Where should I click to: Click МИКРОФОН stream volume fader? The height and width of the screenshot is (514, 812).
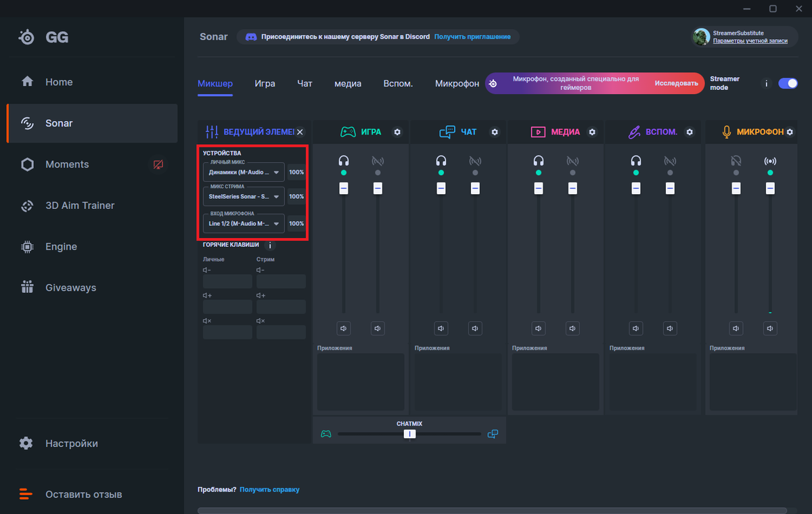[770, 187]
